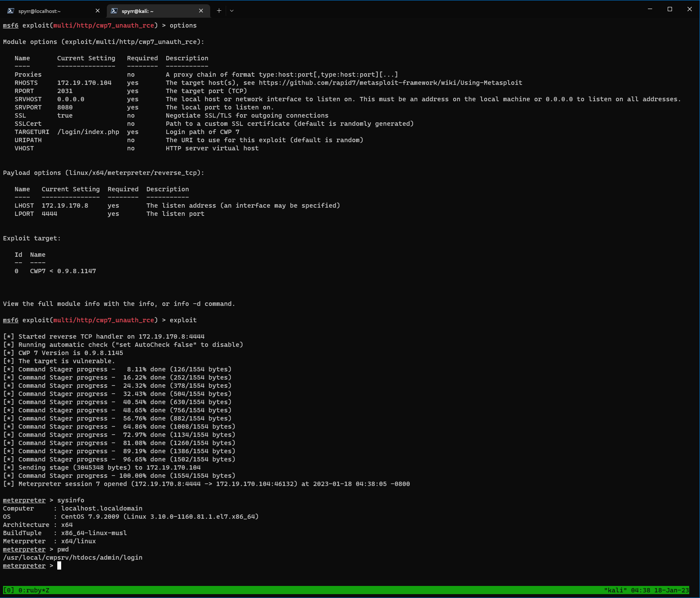This screenshot has width=700, height=598.
Task: Click PowerShell icon on spyrr@kali tab
Action: click(x=114, y=11)
